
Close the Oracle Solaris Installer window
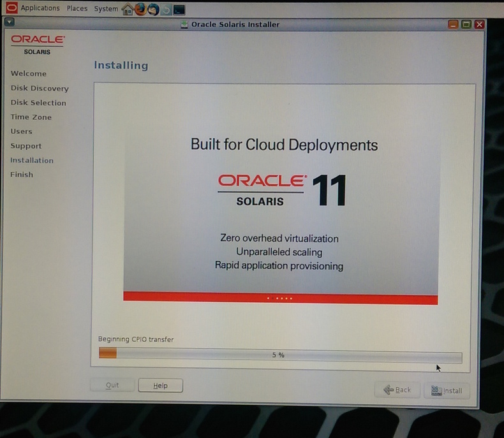480,24
